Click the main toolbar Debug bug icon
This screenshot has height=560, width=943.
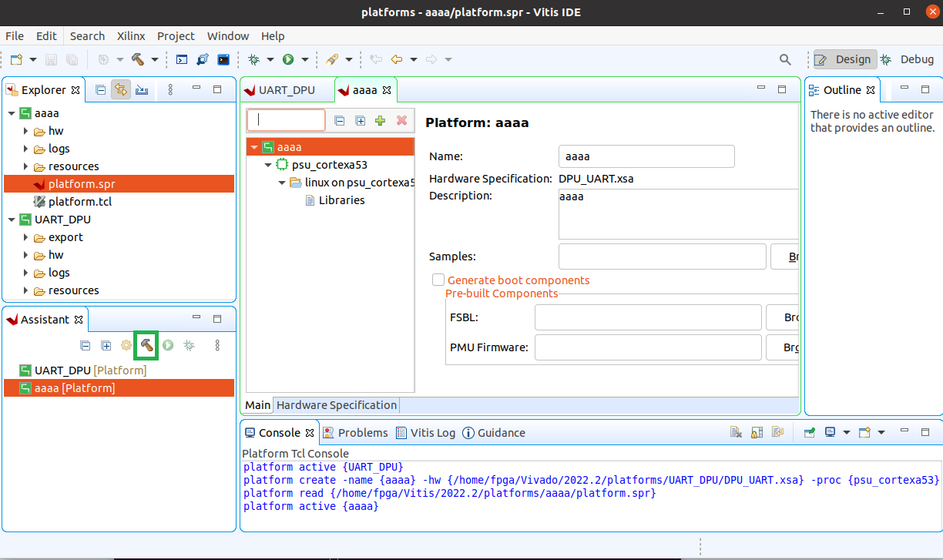point(253,59)
